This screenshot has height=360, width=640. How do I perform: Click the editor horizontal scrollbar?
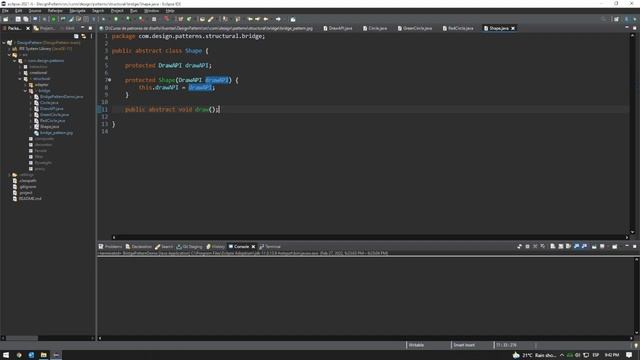(x=370, y=237)
